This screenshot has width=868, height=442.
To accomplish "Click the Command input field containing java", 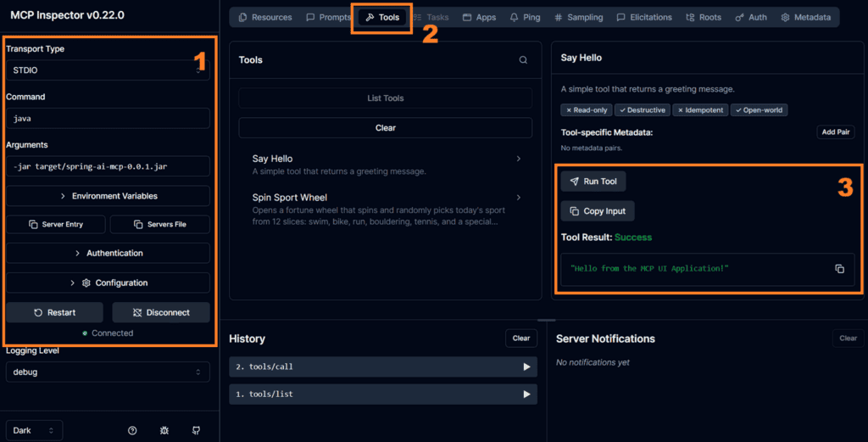I will pos(108,119).
